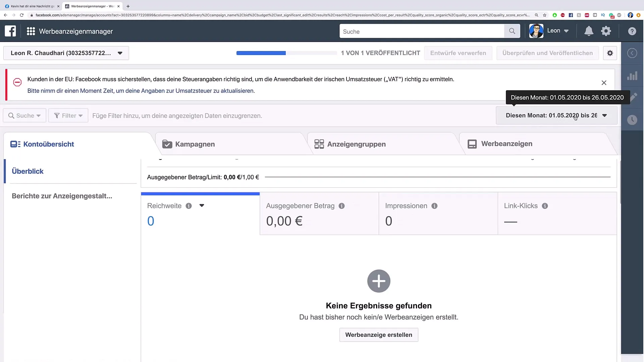Switch to the Werbeanzeigen tab

(537, 144)
